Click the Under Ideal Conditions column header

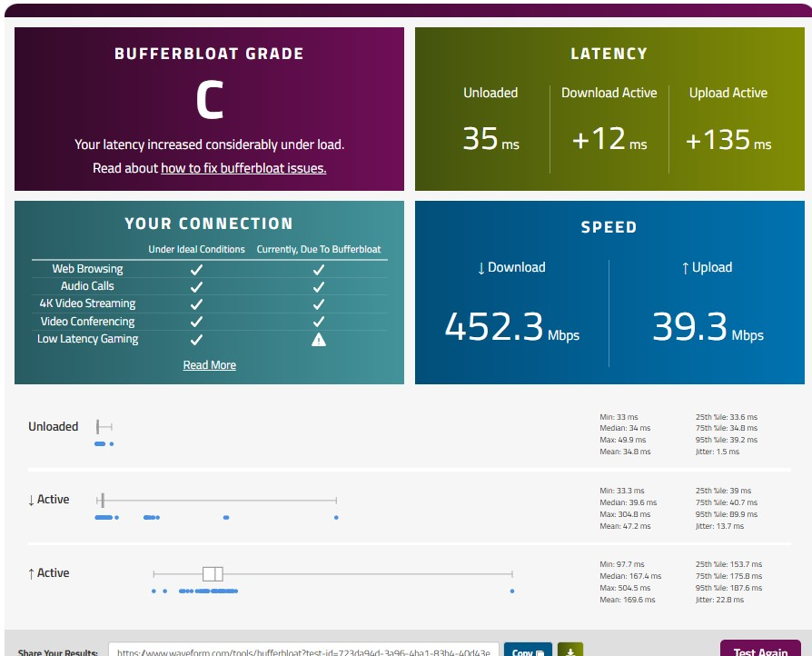pyautogui.click(x=197, y=249)
